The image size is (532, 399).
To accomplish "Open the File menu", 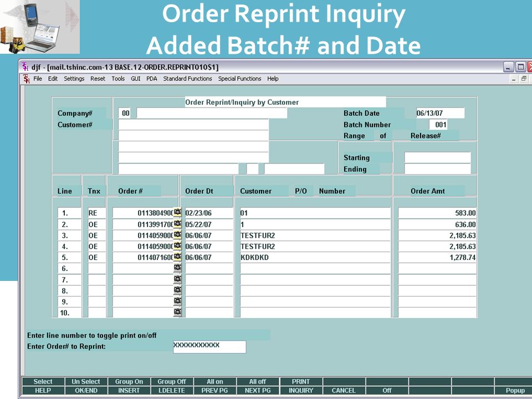I will point(38,79).
